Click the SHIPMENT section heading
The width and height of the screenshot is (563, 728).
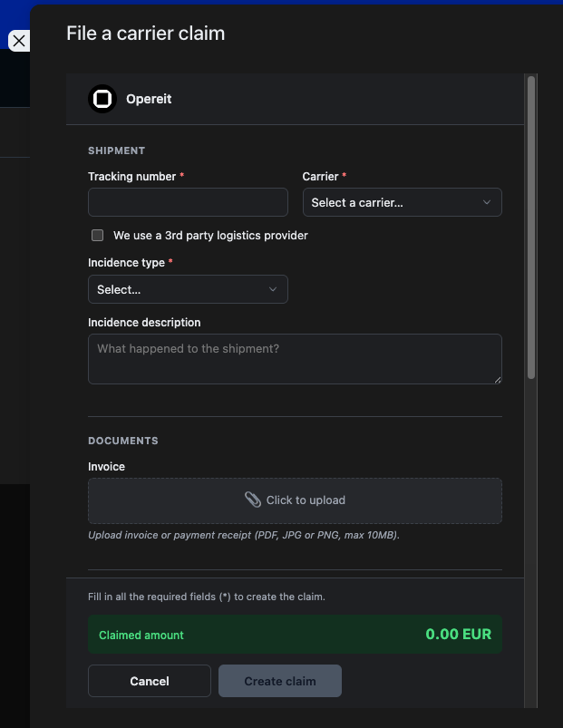(x=117, y=150)
